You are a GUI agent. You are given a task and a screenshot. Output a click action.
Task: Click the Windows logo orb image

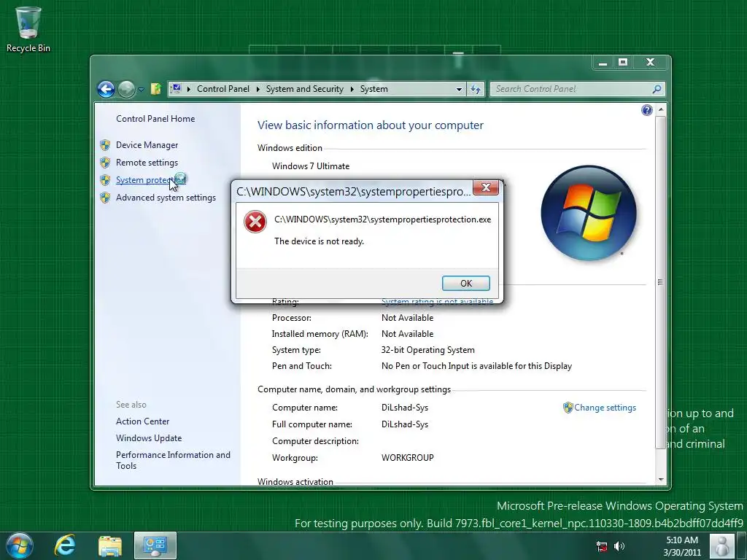[589, 213]
